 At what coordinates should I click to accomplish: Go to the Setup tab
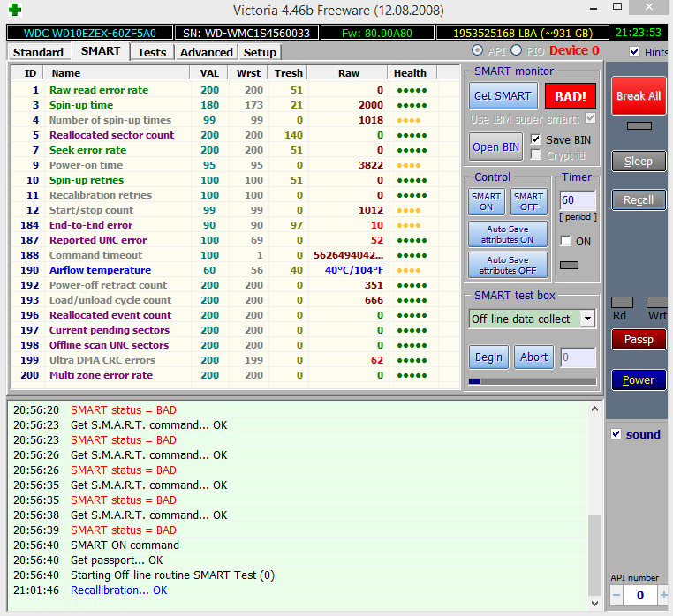[260, 52]
